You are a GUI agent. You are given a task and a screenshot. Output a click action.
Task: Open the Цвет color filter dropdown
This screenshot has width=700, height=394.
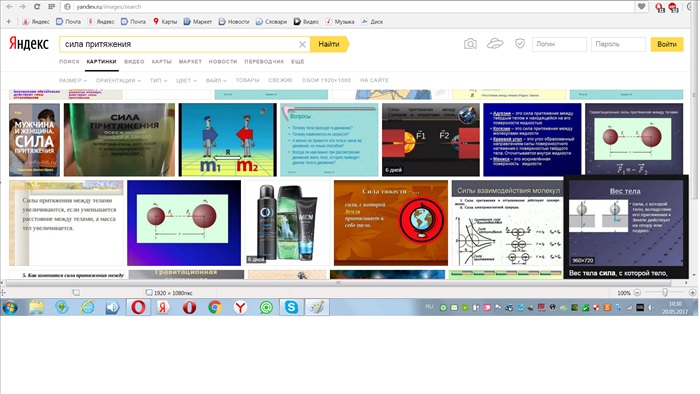(x=186, y=80)
